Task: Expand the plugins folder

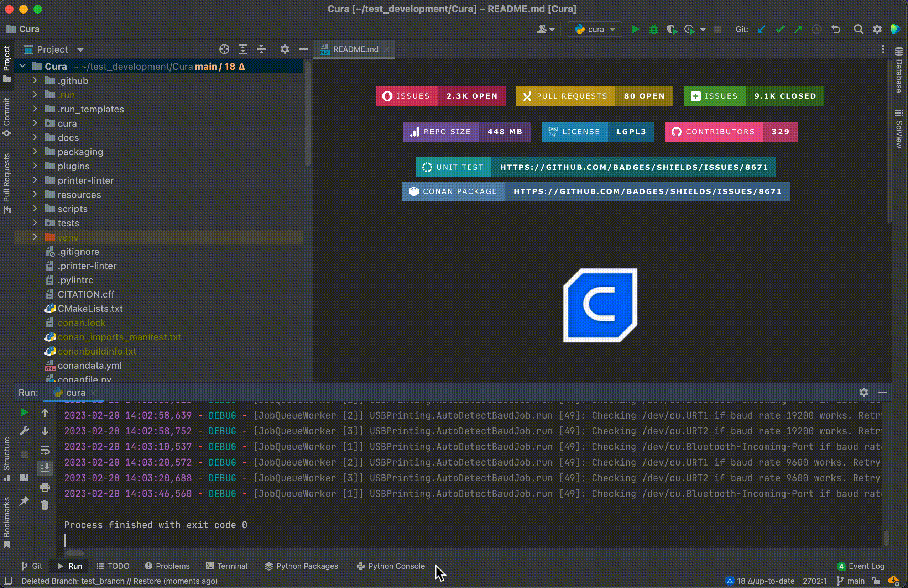Action: [x=35, y=166]
